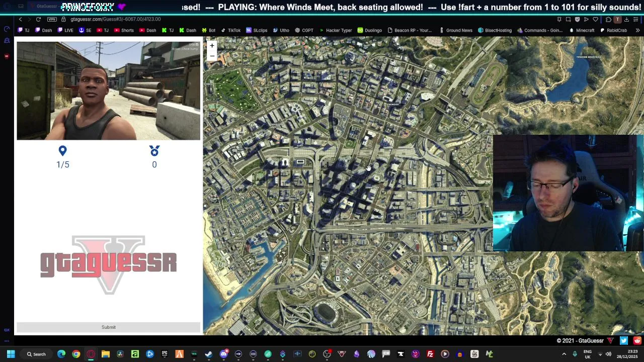Open the Windows Start menu

11,354
